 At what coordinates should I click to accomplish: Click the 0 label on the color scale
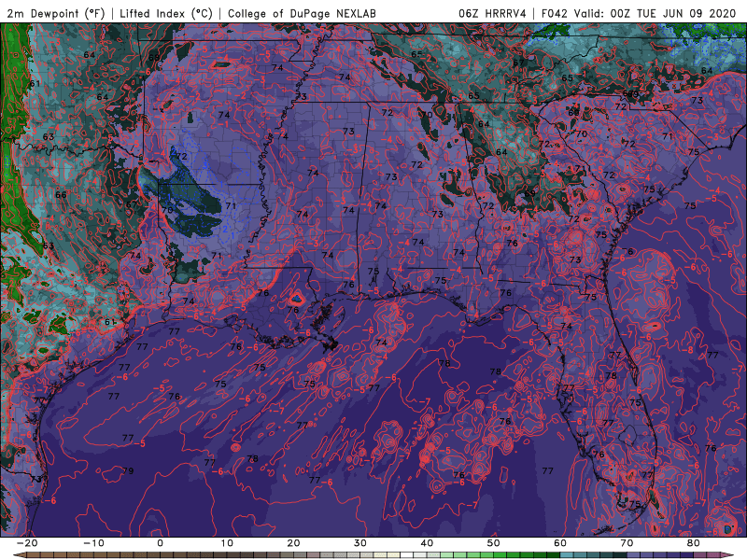(160, 543)
